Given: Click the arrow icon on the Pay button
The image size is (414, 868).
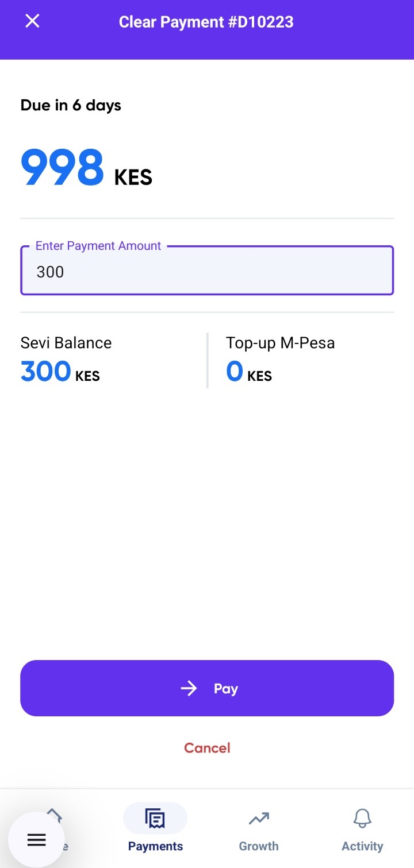Looking at the screenshot, I should [x=189, y=688].
